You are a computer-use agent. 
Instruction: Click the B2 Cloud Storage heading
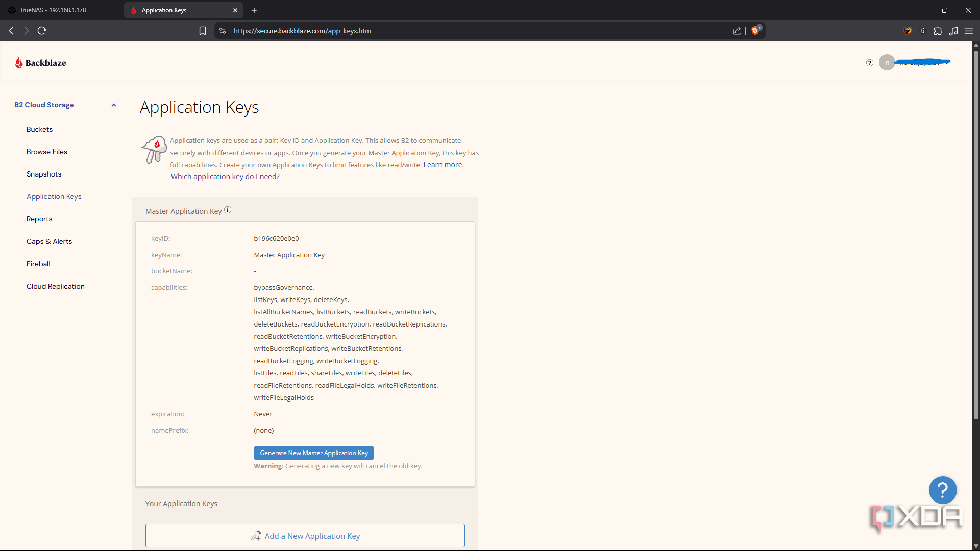pos(44,105)
